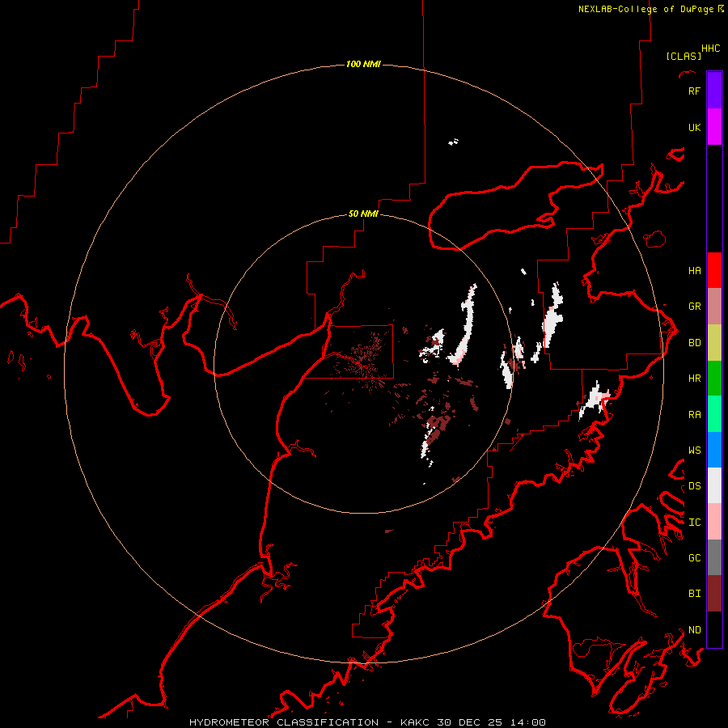Screen dimensions: 728x728
Task: Click the BI brown legend swatch
Action: [714, 594]
